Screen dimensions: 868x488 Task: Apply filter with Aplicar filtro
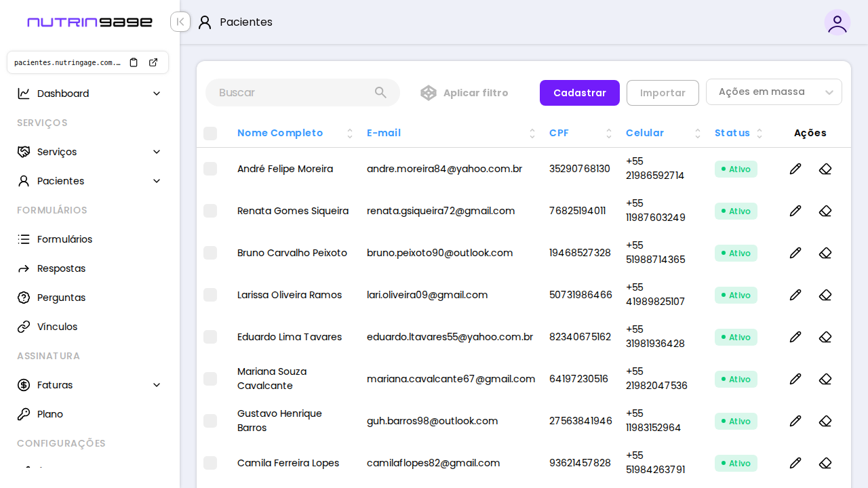click(465, 93)
